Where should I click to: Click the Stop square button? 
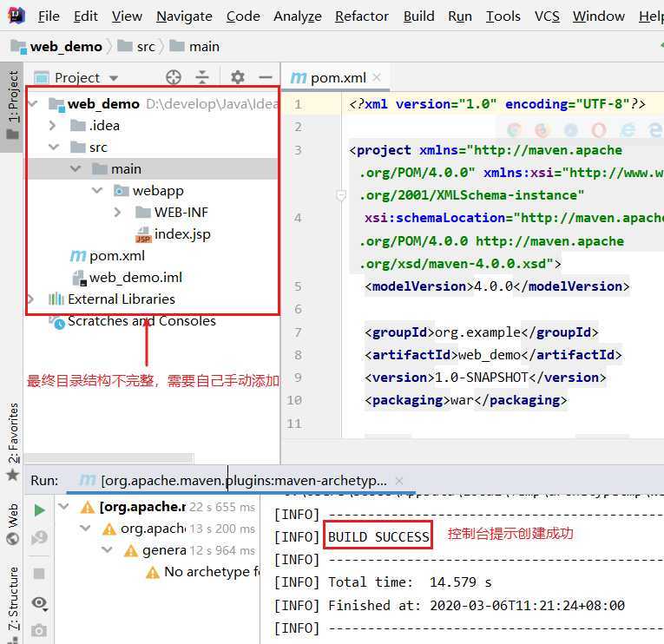click(39, 574)
